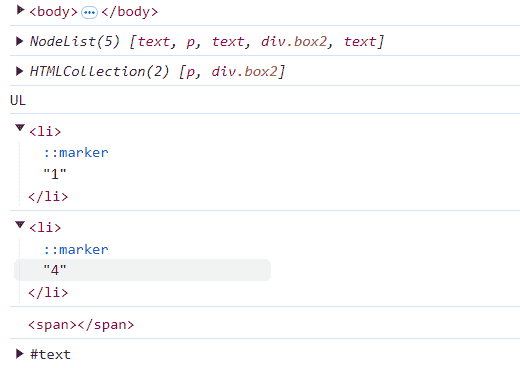Collapse the first li element containing "1"
This screenshot has height=368, width=520.
[x=20, y=128]
